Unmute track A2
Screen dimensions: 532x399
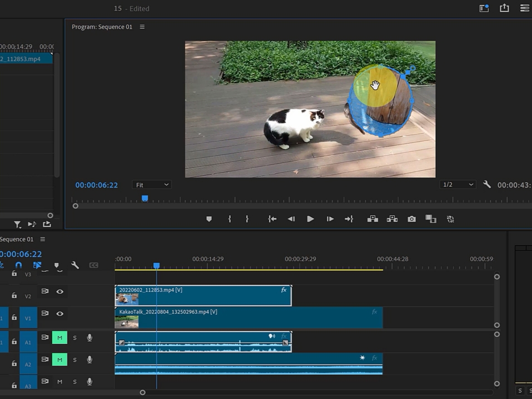[59, 360]
